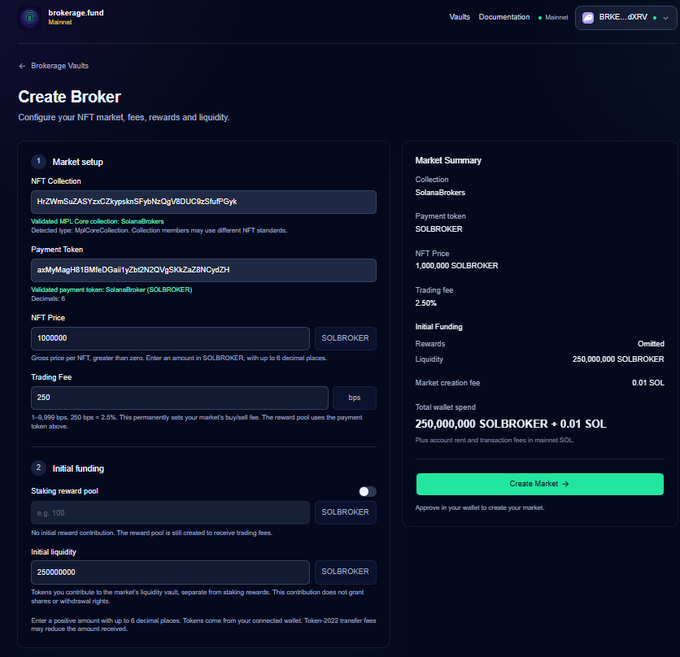Click the '1,000,000 SOLBROKER' NFT price value
The height and width of the screenshot is (657, 680).
[457, 266]
